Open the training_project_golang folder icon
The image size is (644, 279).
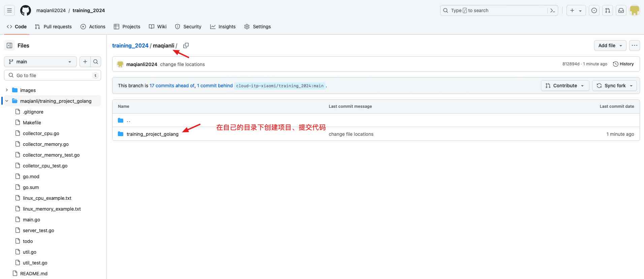(121, 134)
